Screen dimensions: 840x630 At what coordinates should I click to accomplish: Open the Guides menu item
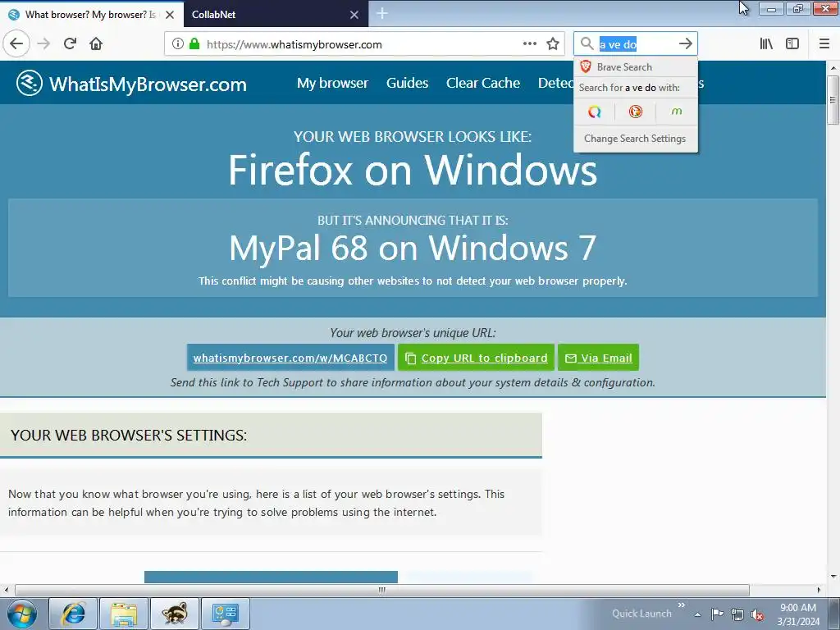click(407, 83)
